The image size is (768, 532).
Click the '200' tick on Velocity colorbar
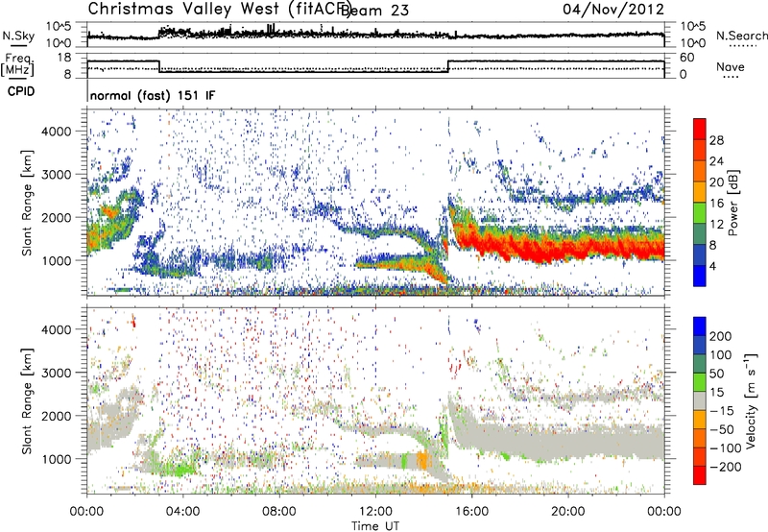[720, 336]
